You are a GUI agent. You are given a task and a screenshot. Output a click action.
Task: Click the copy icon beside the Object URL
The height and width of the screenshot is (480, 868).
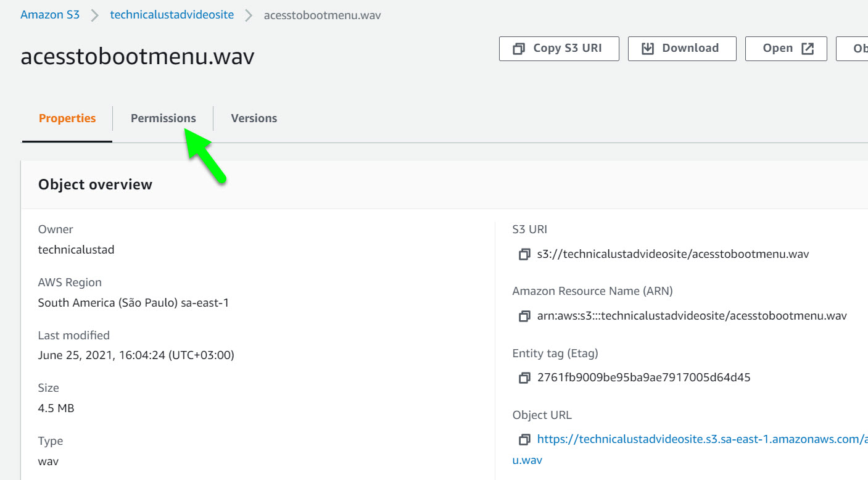[x=524, y=439]
